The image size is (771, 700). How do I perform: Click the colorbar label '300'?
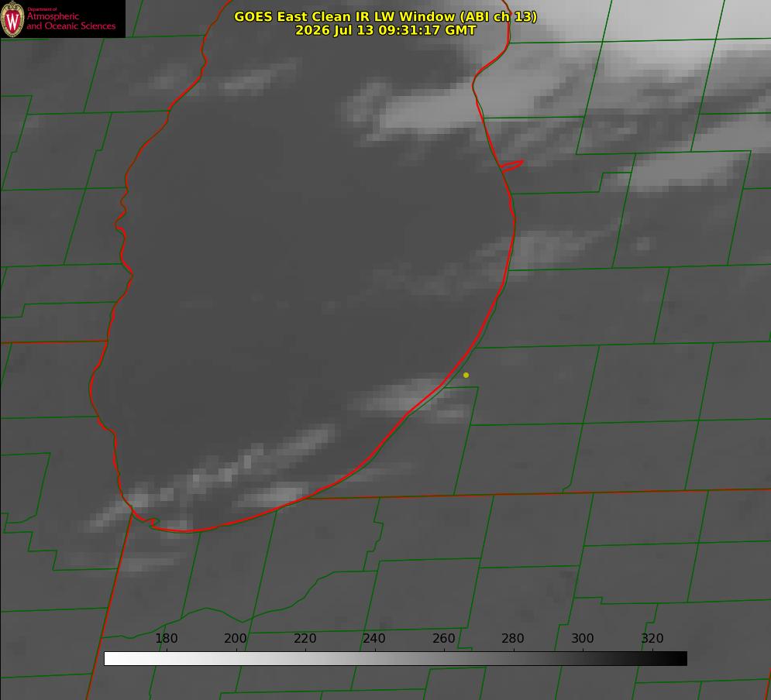(583, 639)
